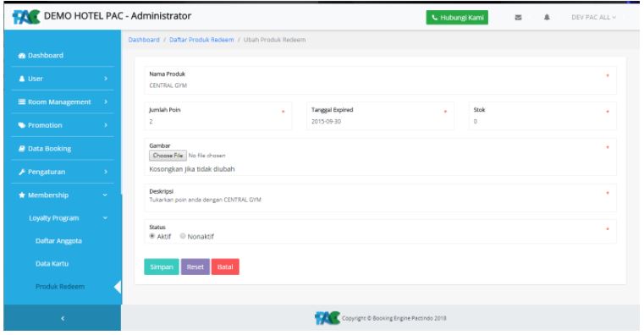Click the User person icon in sidebar
Image resolution: width=644 pixels, height=335 pixels.
pyautogui.click(x=22, y=79)
